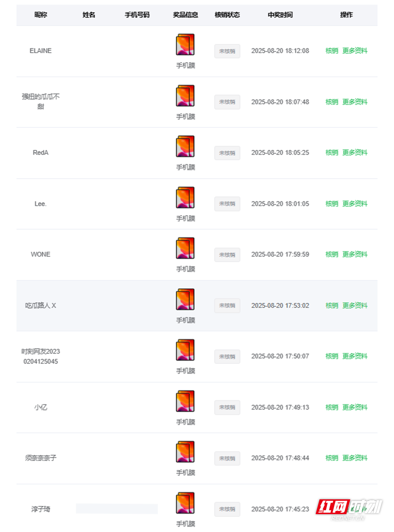This screenshot has height=532, width=394.
Task: Click 未核销 status badge for ELAINE
Action: 227,51
